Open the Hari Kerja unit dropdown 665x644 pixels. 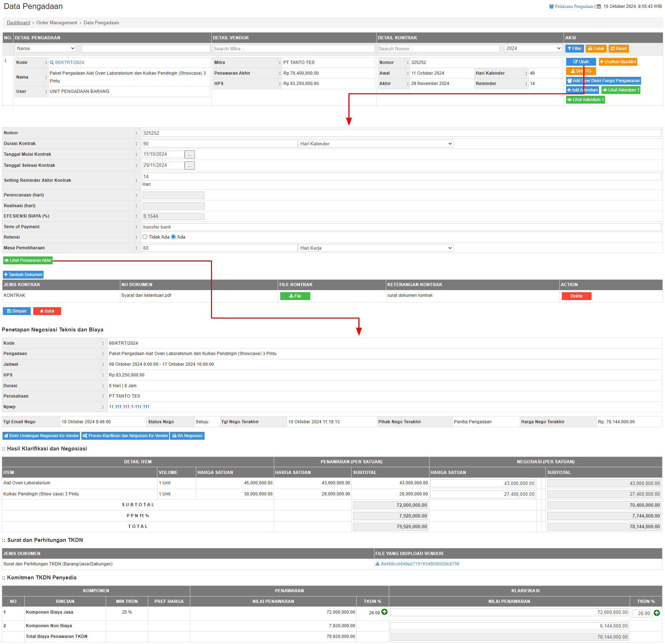click(x=376, y=248)
